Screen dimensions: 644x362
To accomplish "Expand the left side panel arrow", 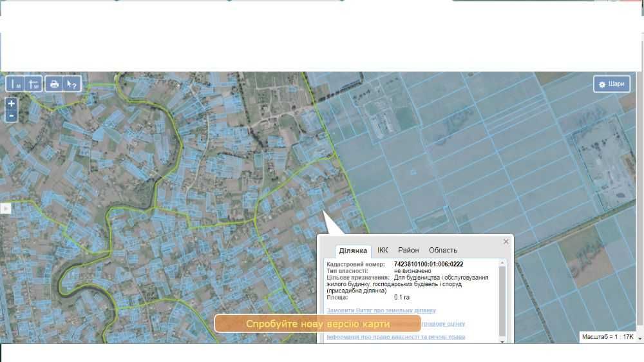I will (5, 209).
